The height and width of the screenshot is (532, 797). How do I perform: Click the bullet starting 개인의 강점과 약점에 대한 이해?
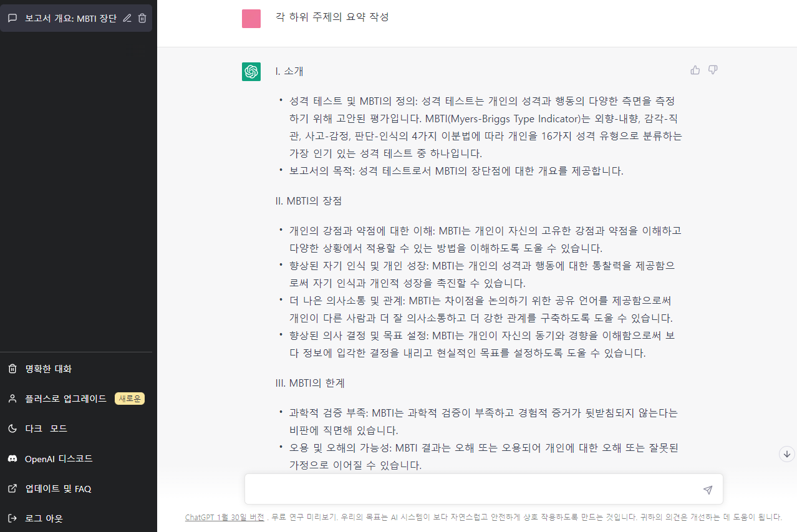pyautogui.click(x=485, y=239)
